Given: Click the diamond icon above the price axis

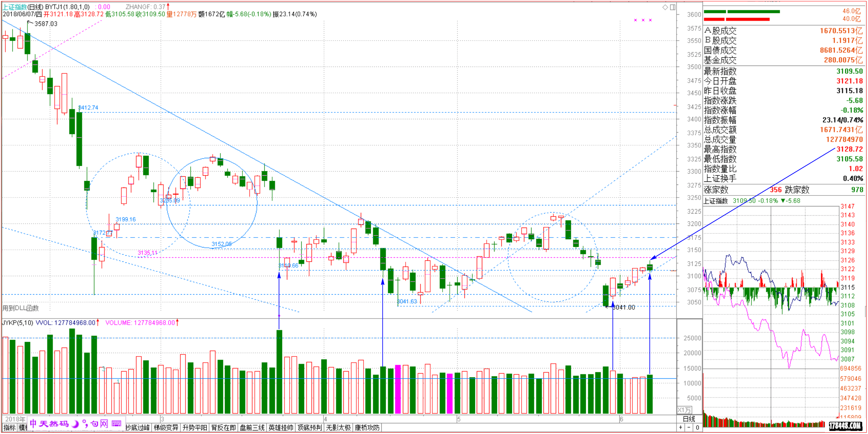Looking at the screenshot, I should point(665,7).
